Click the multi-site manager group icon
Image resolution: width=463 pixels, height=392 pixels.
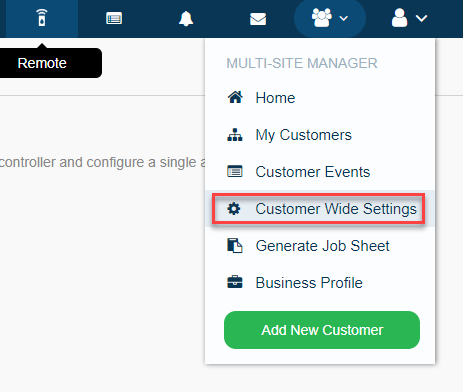tap(322, 18)
